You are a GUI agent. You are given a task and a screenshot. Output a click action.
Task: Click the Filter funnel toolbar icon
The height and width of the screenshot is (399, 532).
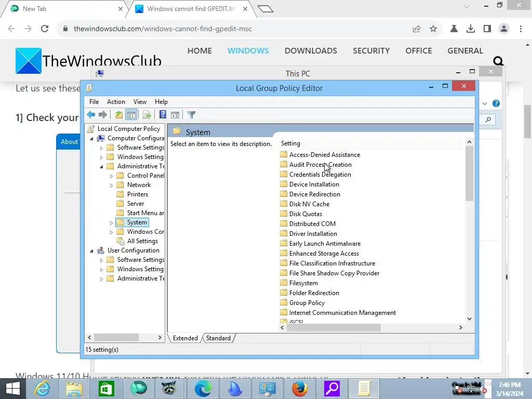[x=191, y=115]
